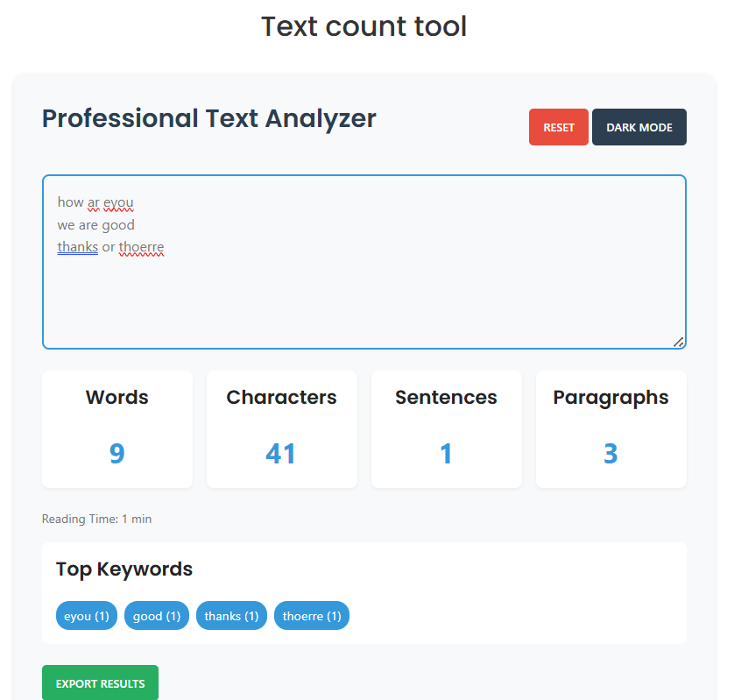
Task: Click the EXPORT RESULTS button
Action: point(100,682)
